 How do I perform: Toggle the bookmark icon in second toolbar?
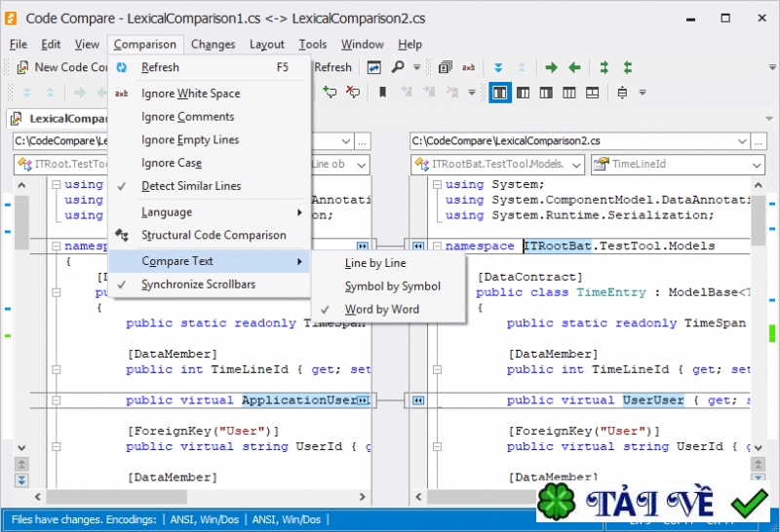coord(383,93)
